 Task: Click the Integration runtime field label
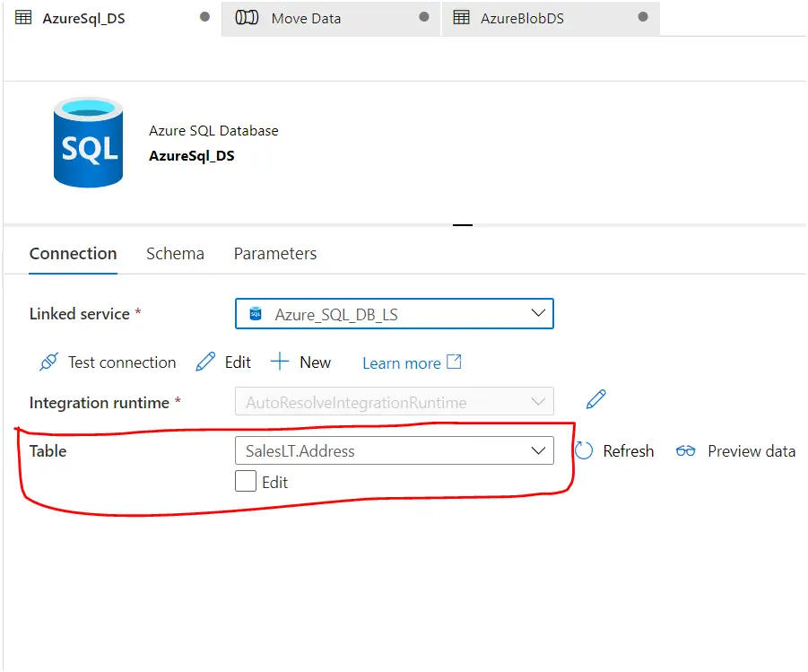click(99, 402)
